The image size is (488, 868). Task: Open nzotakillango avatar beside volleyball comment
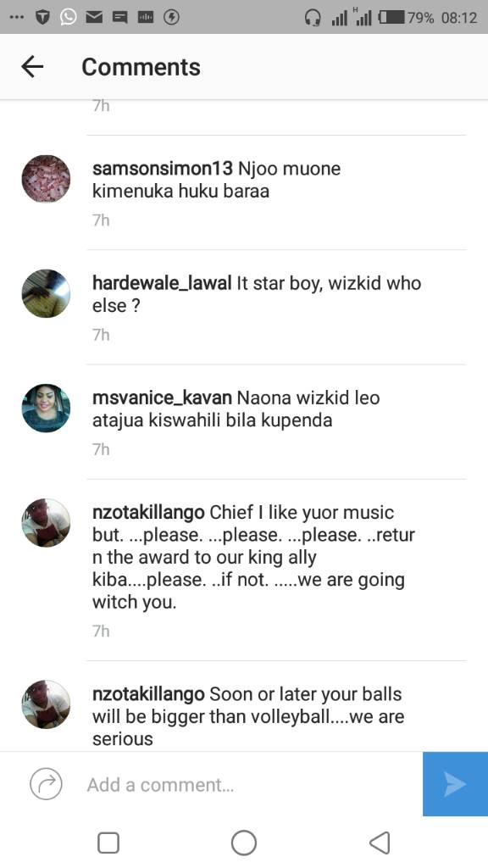tap(46, 704)
